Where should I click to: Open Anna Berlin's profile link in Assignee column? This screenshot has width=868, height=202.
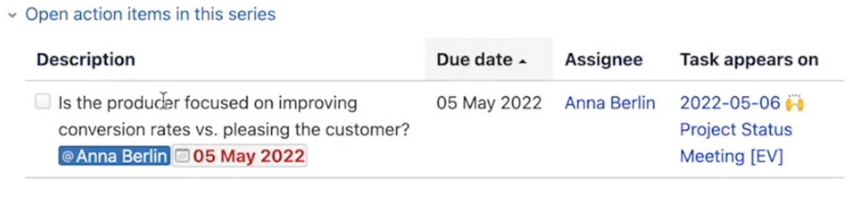(x=610, y=103)
